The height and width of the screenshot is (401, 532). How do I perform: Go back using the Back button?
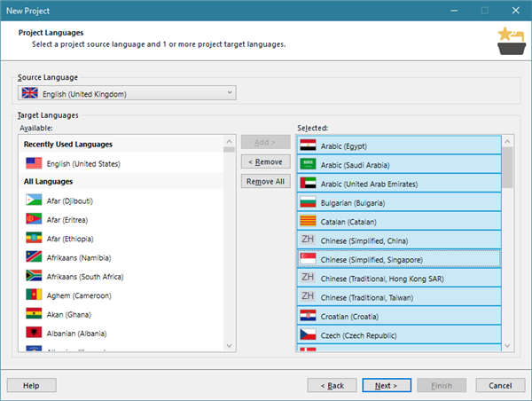point(332,385)
